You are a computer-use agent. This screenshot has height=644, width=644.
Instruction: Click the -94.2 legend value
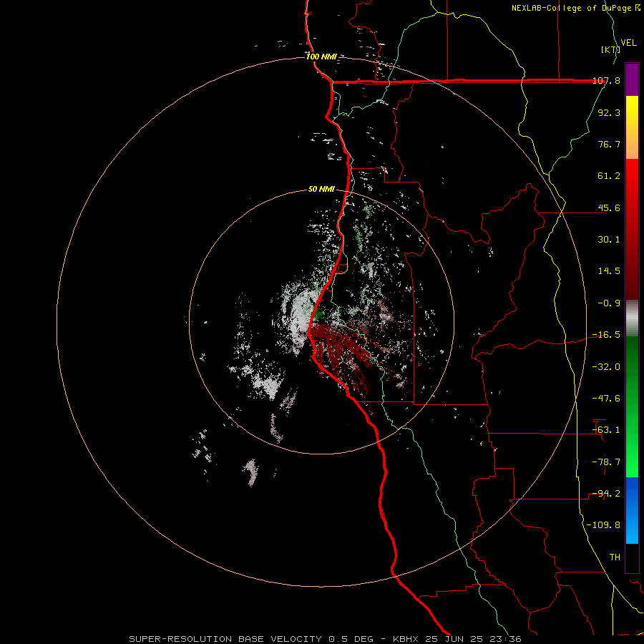click(606, 494)
